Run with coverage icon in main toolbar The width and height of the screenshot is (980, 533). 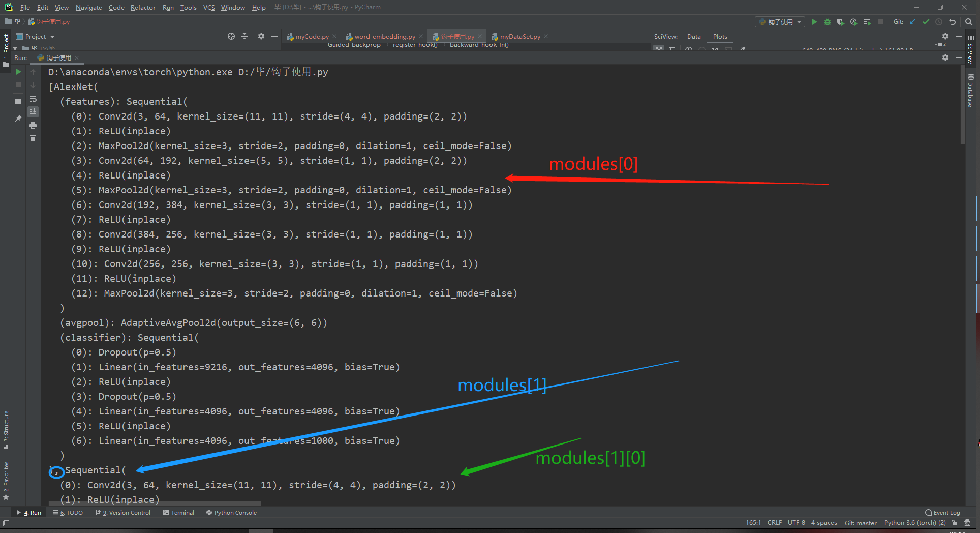841,22
